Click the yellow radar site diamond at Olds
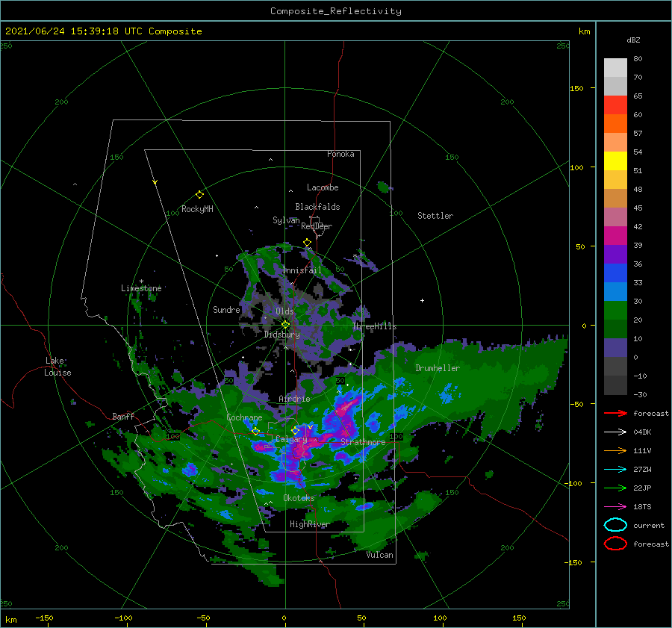The width and height of the screenshot is (672, 628). coord(285,325)
